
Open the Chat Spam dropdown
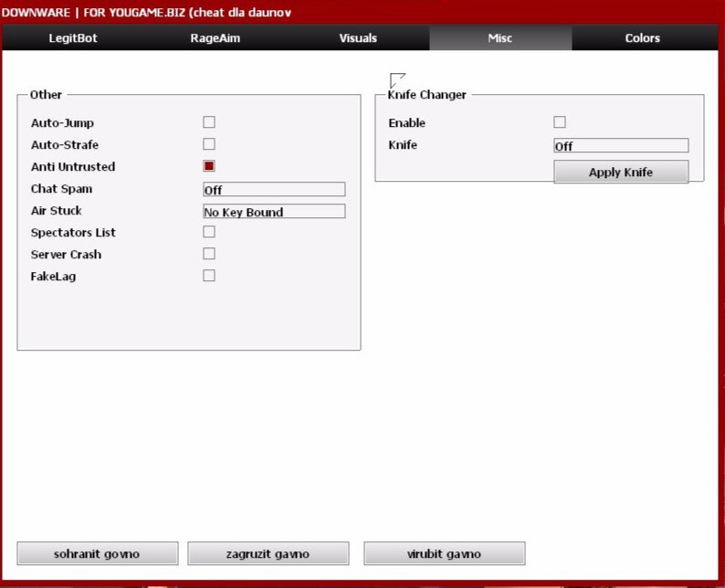[x=274, y=190]
